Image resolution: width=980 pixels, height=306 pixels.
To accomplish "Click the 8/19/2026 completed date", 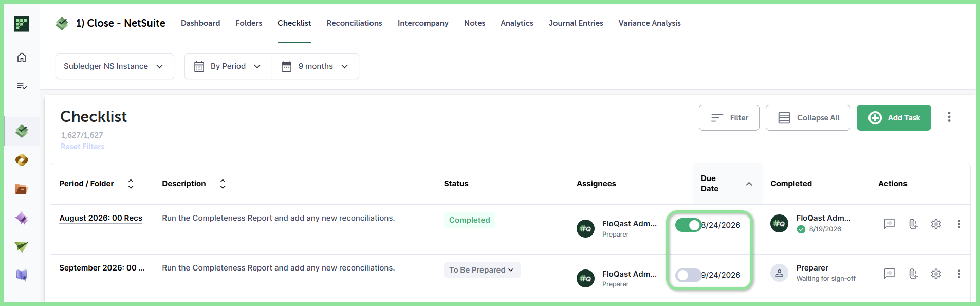I will [825, 229].
